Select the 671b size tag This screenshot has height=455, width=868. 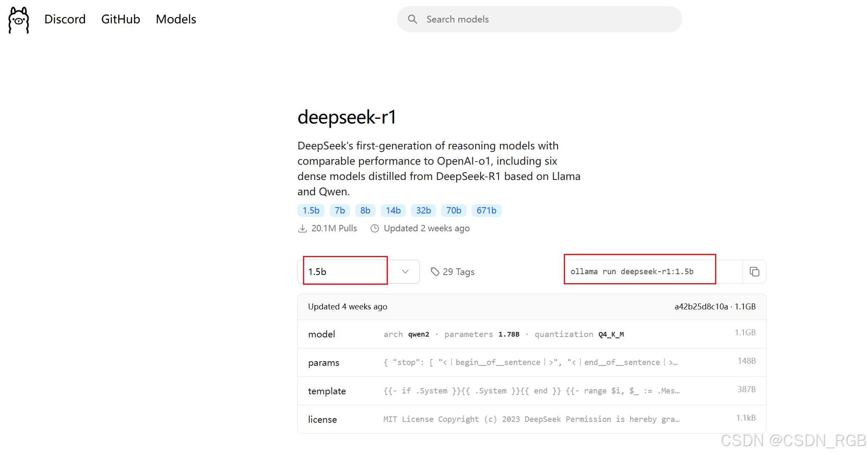(486, 211)
